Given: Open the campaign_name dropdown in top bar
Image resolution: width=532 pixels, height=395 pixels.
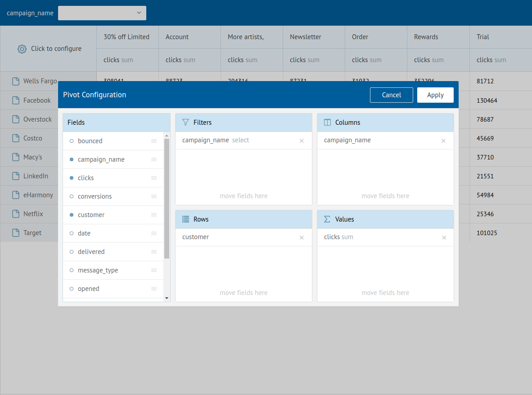Looking at the screenshot, I should 102,13.
